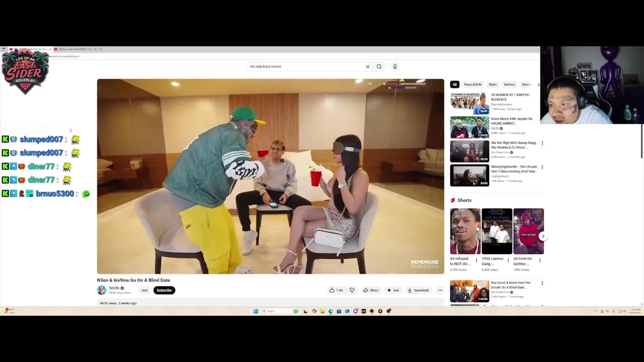Dislike the video with thumbs-down
Viewport: 644px width, 362px height.
(352, 290)
